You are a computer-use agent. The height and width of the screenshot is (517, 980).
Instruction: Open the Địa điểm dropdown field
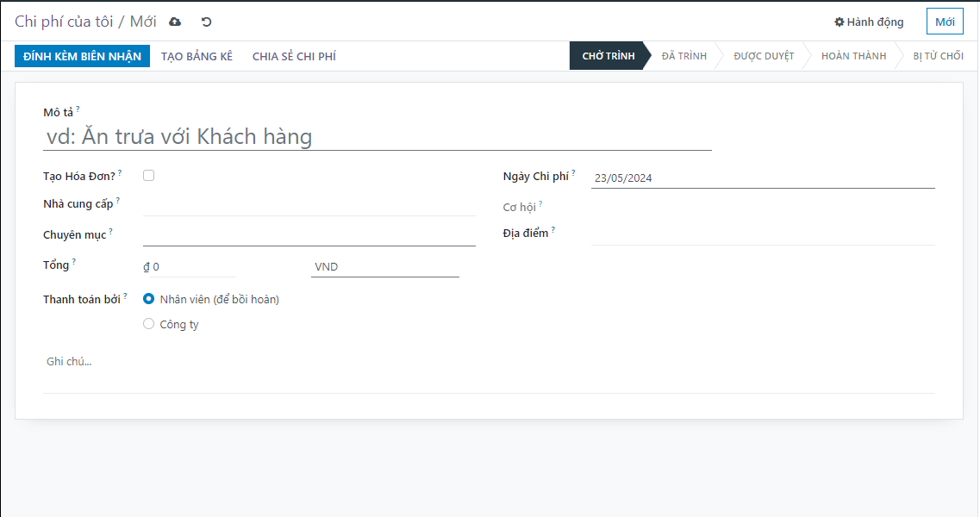[x=763, y=234]
